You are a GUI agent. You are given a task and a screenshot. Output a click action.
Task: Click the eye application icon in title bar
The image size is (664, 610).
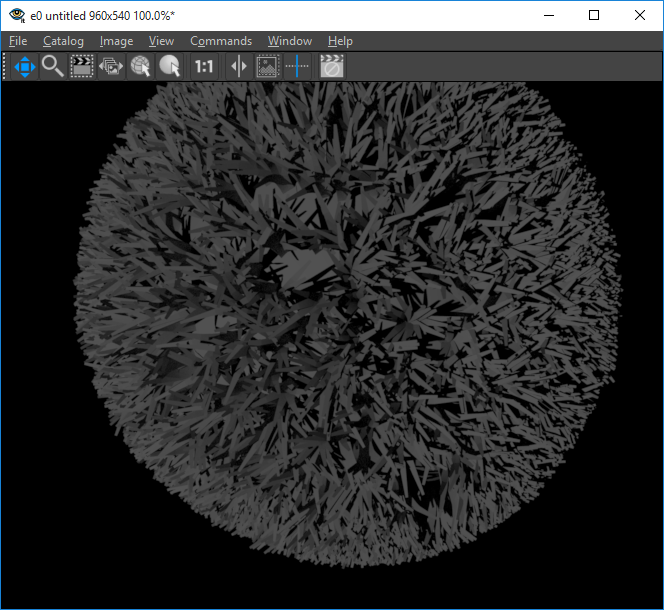[x=17, y=15]
